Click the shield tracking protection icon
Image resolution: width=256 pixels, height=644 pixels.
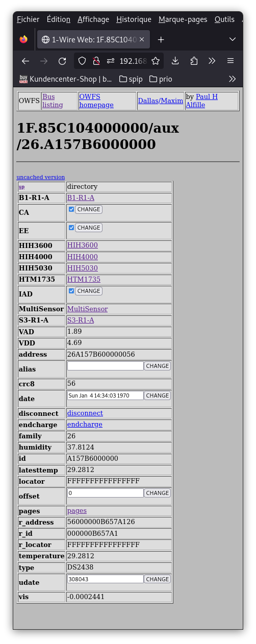[82, 61]
